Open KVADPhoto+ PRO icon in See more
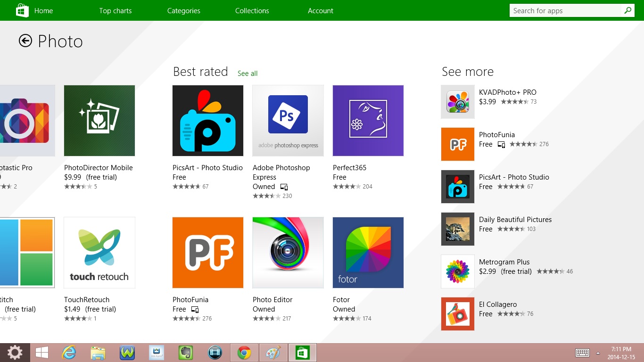 click(x=458, y=102)
